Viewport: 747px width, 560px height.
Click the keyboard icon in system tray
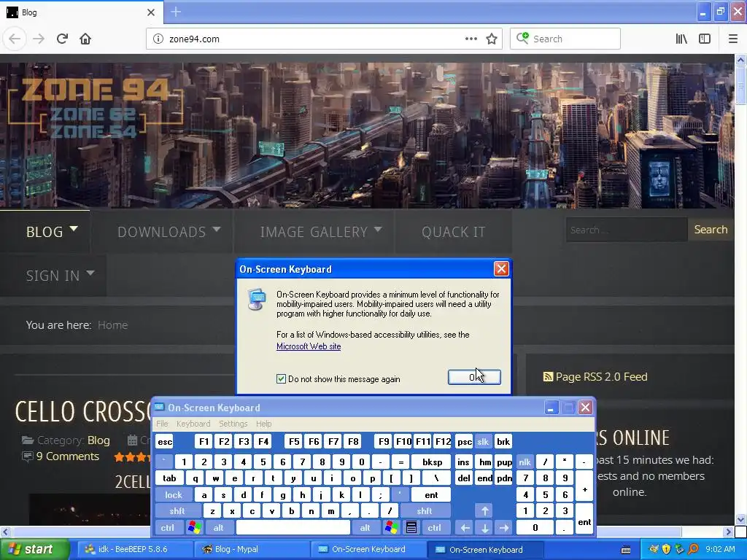click(626, 550)
